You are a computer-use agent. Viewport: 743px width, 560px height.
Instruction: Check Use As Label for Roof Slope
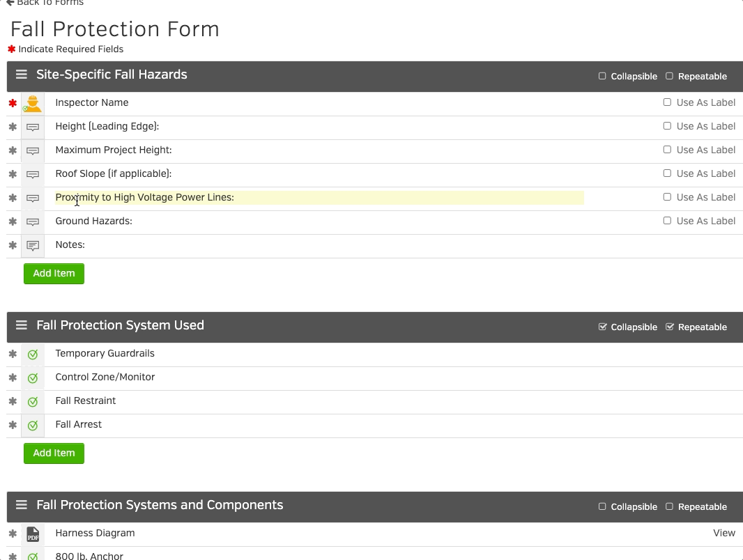[667, 173]
